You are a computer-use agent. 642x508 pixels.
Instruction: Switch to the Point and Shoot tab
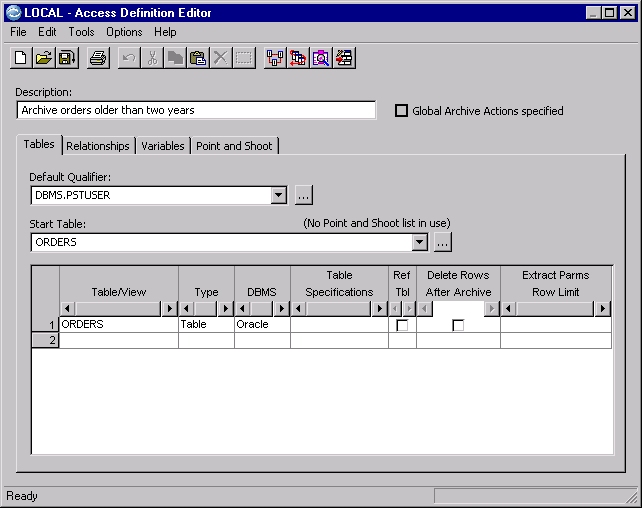pyautogui.click(x=234, y=146)
